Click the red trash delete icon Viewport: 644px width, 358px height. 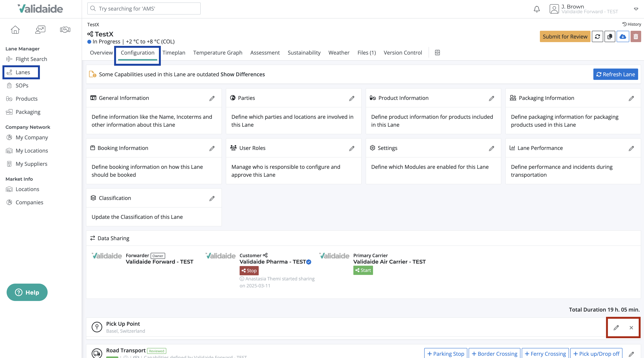pyautogui.click(x=636, y=37)
